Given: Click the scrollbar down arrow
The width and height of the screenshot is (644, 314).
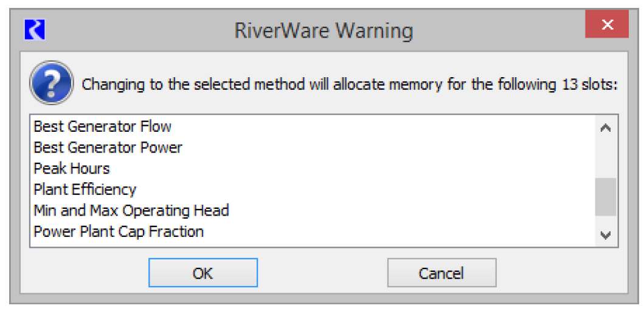Looking at the screenshot, I should tap(605, 236).
